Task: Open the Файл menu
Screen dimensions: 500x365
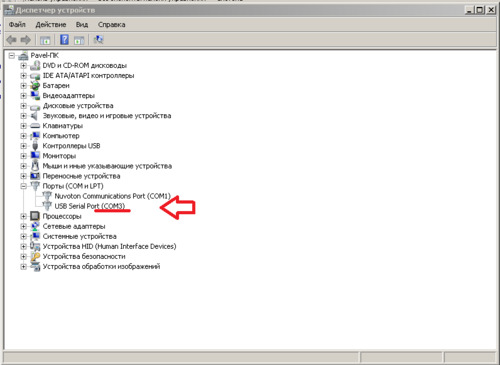Action: (17, 25)
